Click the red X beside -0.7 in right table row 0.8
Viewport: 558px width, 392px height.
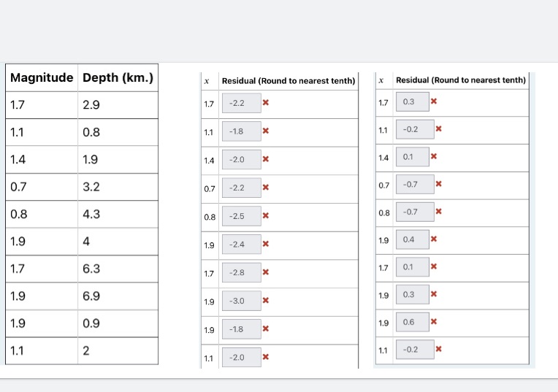pyautogui.click(x=438, y=211)
